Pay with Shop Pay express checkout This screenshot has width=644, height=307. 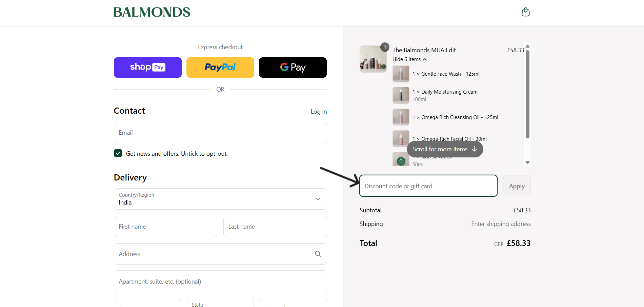tap(147, 68)
